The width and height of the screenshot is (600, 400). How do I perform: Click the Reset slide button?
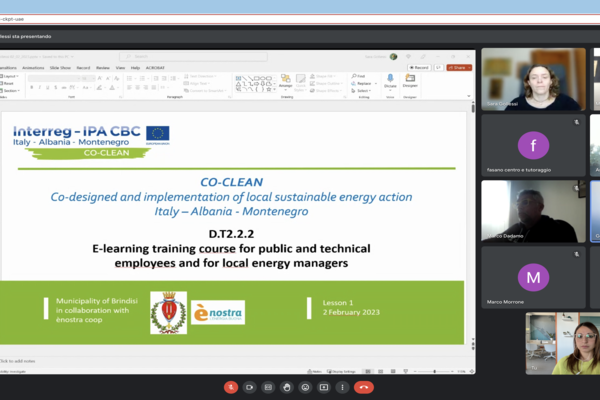click(8, 83)
